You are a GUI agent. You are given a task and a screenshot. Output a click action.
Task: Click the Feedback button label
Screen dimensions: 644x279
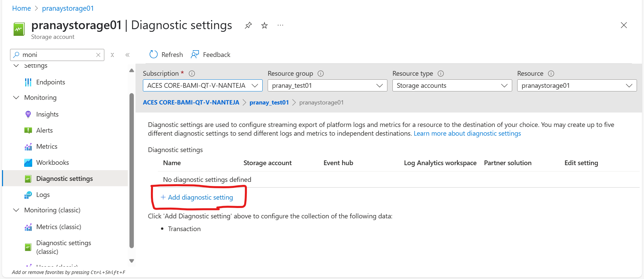tap(217, 55)
